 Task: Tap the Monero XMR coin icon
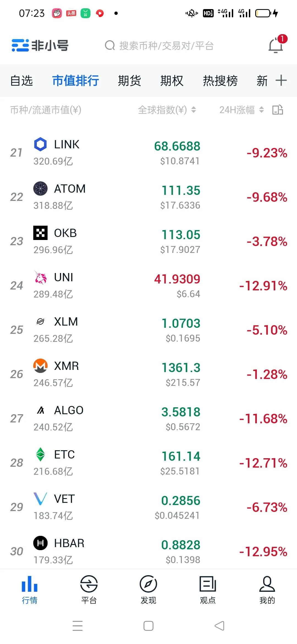[40, 366]
